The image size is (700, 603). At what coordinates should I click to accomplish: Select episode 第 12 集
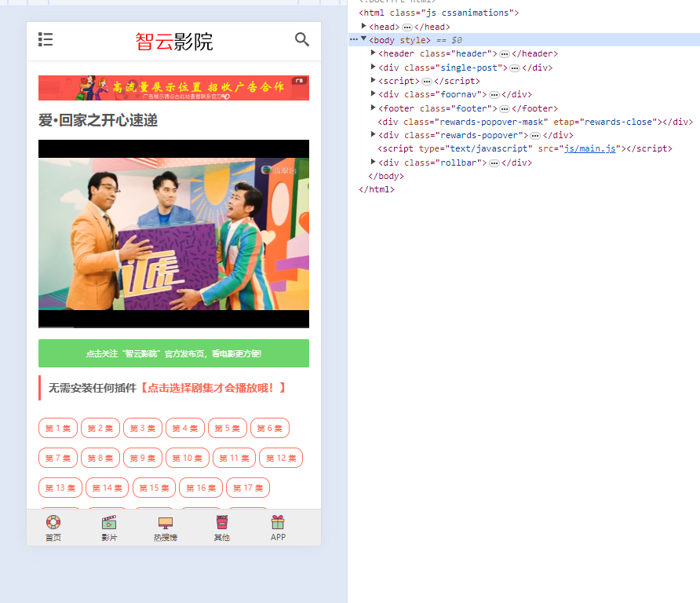[x=281, y=458]
